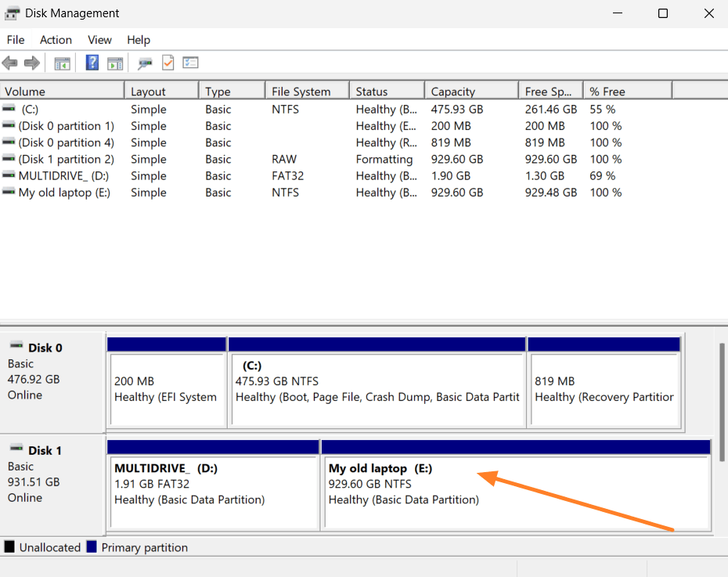Click the 200 MB capacity cell in list
This screenshot has height=577, width=728.
pos(451,126)
